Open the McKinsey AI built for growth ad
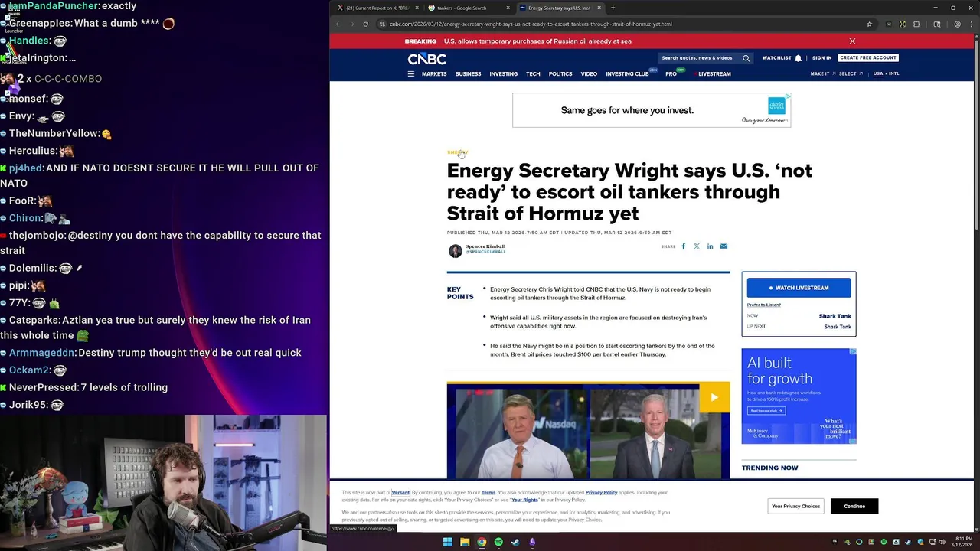Screen dimensions: 980x551 tap(799, 396)
